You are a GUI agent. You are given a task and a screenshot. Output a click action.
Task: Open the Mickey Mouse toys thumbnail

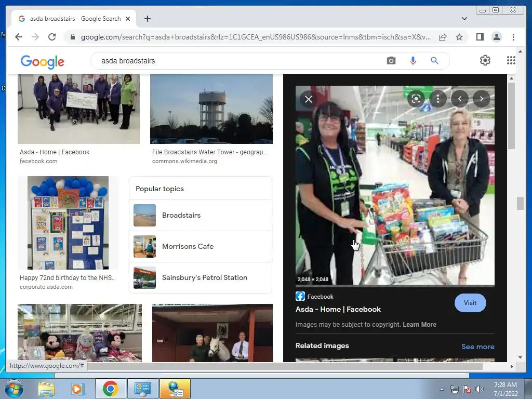tap(79, 333)
